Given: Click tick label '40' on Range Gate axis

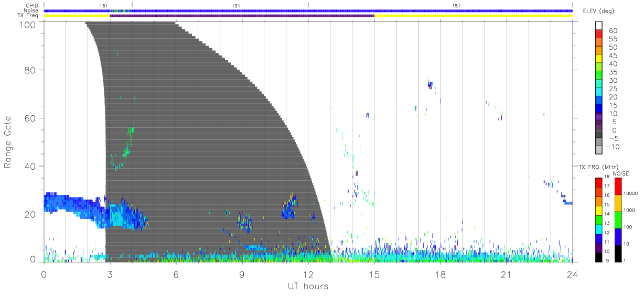Looking at the screenshot, I should coord(31,166).
